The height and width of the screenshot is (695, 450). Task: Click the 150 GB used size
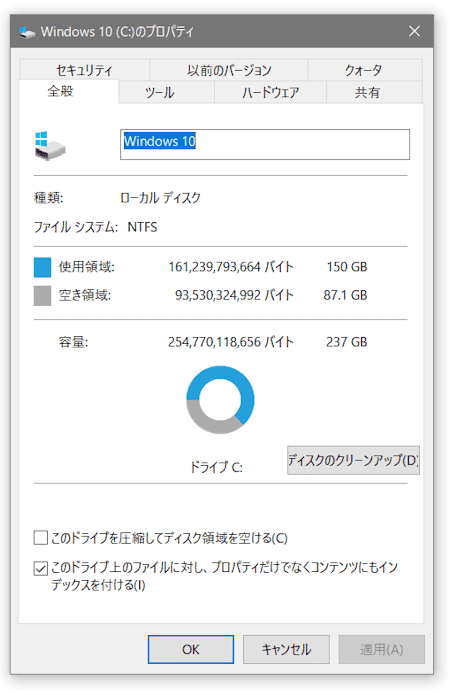(x=347, y=267)
